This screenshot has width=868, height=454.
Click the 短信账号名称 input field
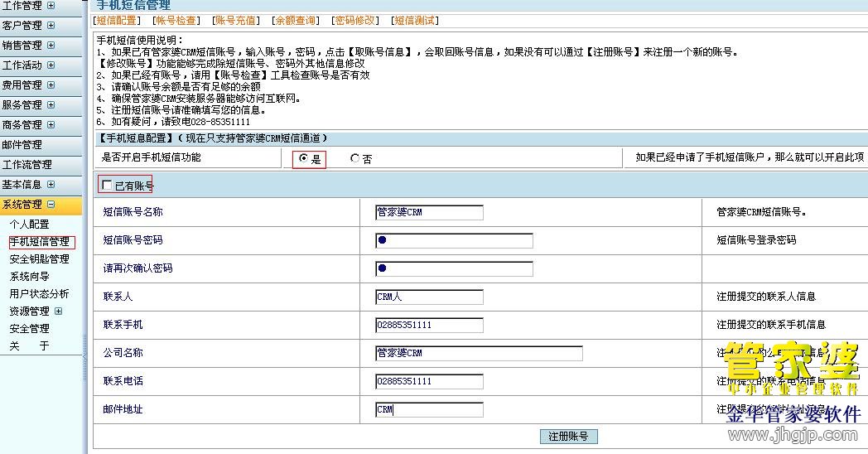428,212
